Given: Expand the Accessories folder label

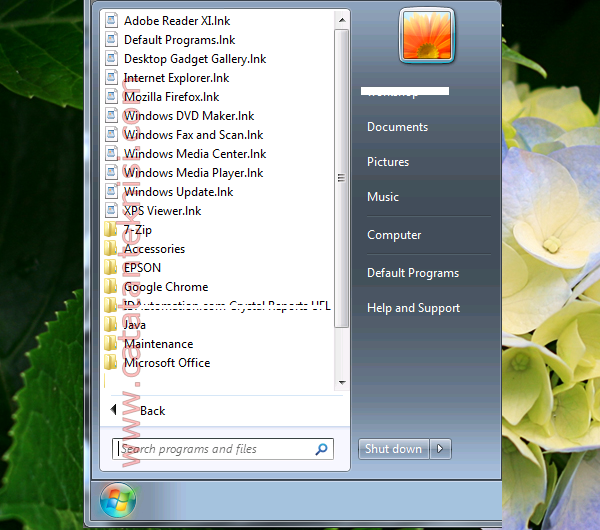Looking at the screenshot, I should click(x=155, y=249).
